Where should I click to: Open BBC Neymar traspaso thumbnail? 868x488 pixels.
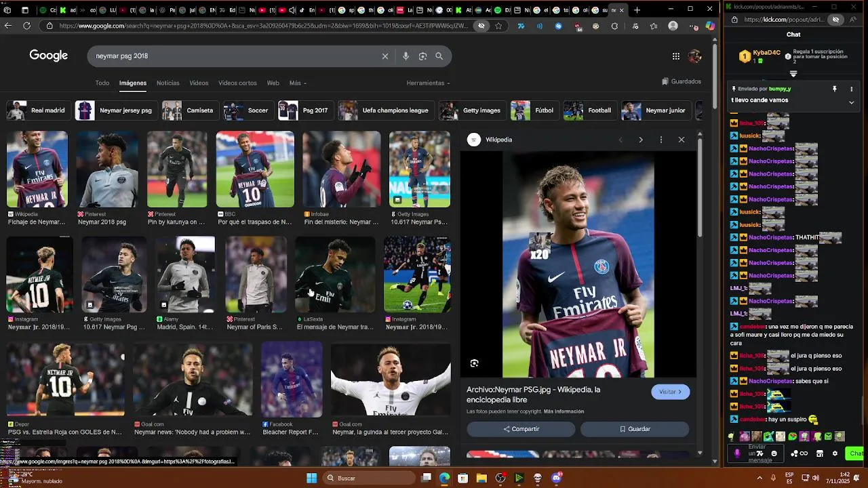[x=255, y=169]
